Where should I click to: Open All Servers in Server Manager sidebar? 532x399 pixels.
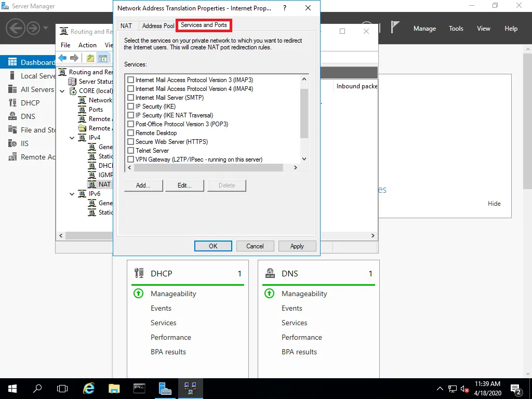pos(28,89)
